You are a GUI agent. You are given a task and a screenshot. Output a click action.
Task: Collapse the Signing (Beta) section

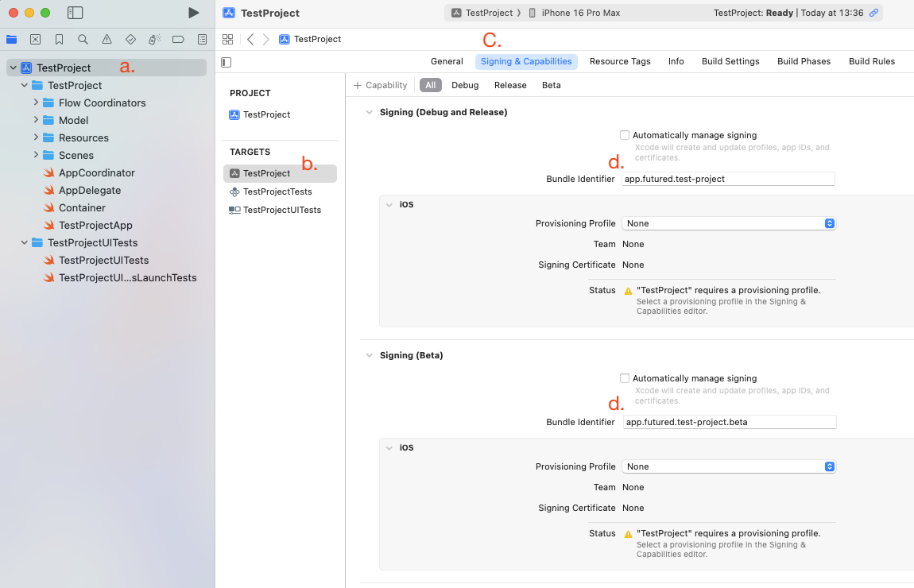pos(369,355)
